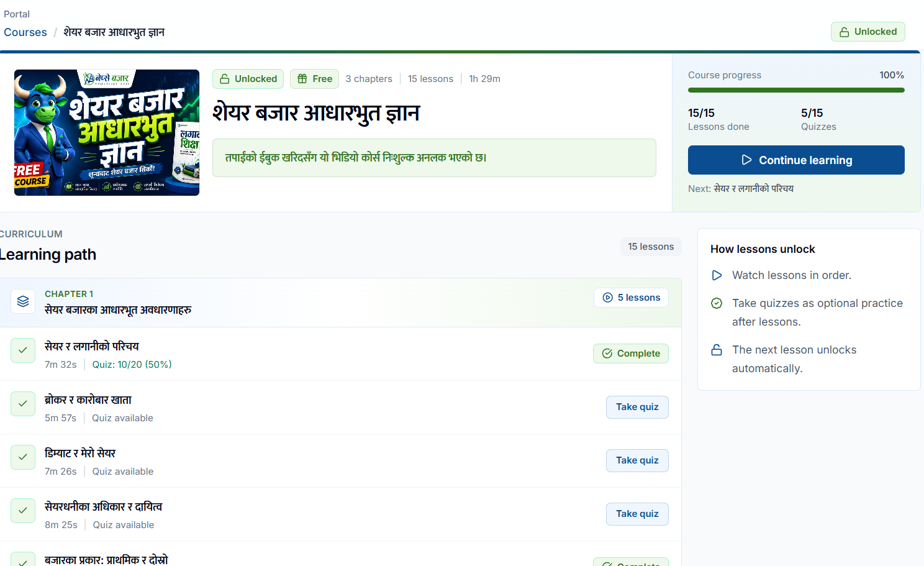This screenshot has width=924, height=566.
Task: Click the 7m 32s lesson duration
Action: (x=61, y=365)
